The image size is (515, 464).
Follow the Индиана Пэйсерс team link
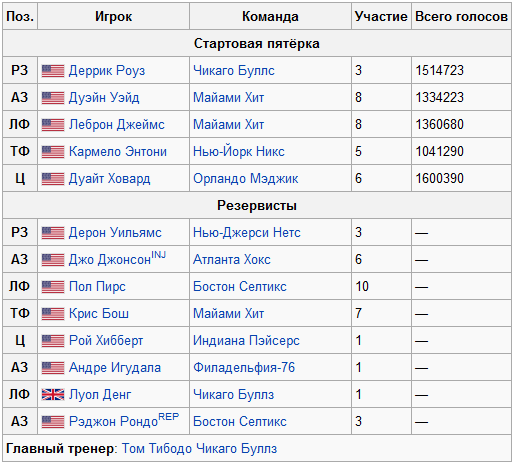pos(246,341)
